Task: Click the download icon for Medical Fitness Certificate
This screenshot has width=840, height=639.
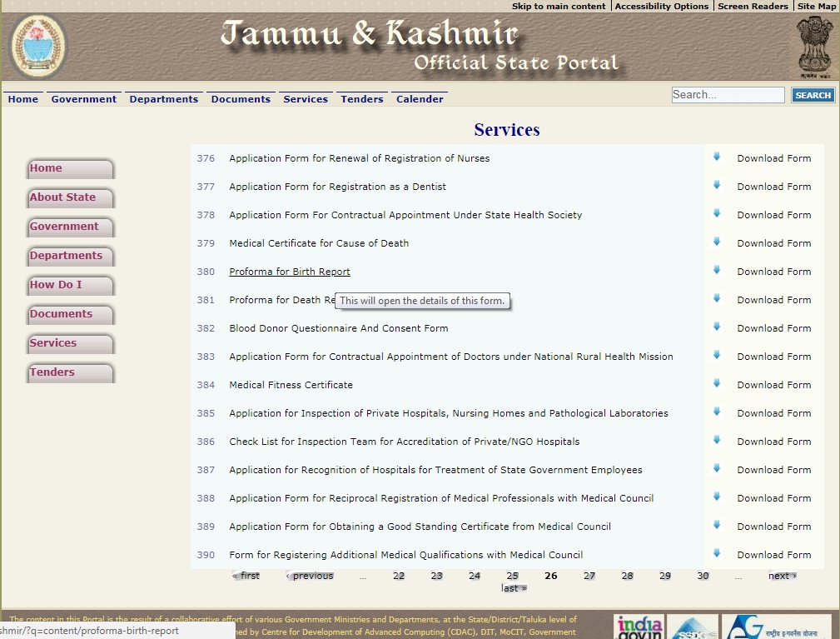Action: tap(717, 385)
